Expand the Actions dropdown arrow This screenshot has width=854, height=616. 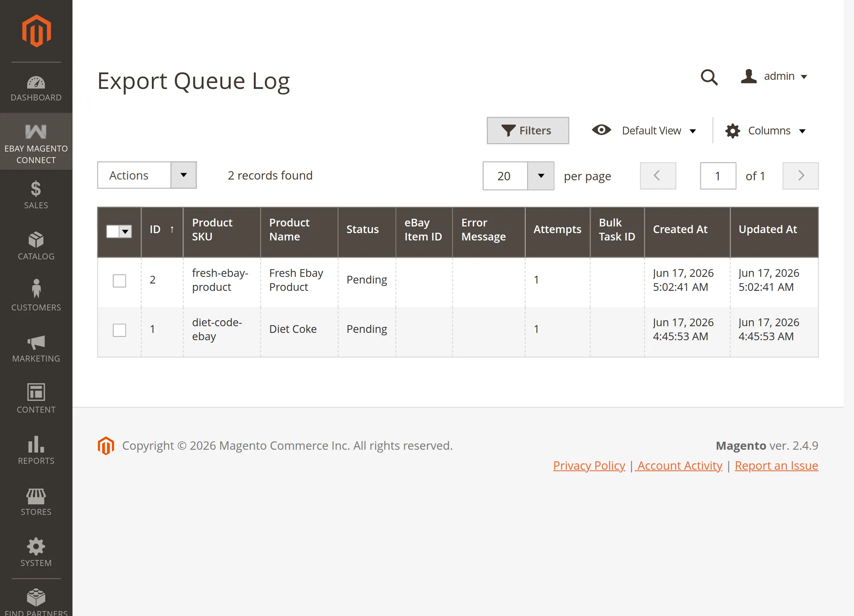(183, 175)
